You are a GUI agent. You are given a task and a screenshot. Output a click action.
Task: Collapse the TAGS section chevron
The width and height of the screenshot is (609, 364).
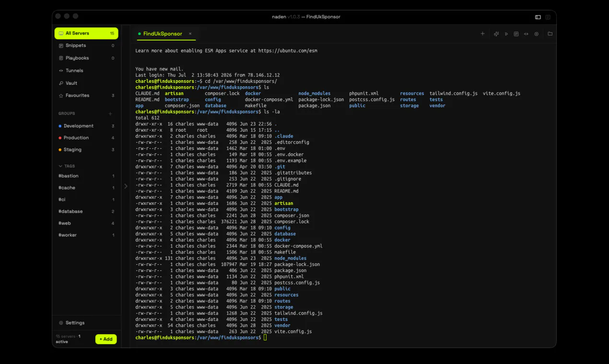(x=60, y=166)
